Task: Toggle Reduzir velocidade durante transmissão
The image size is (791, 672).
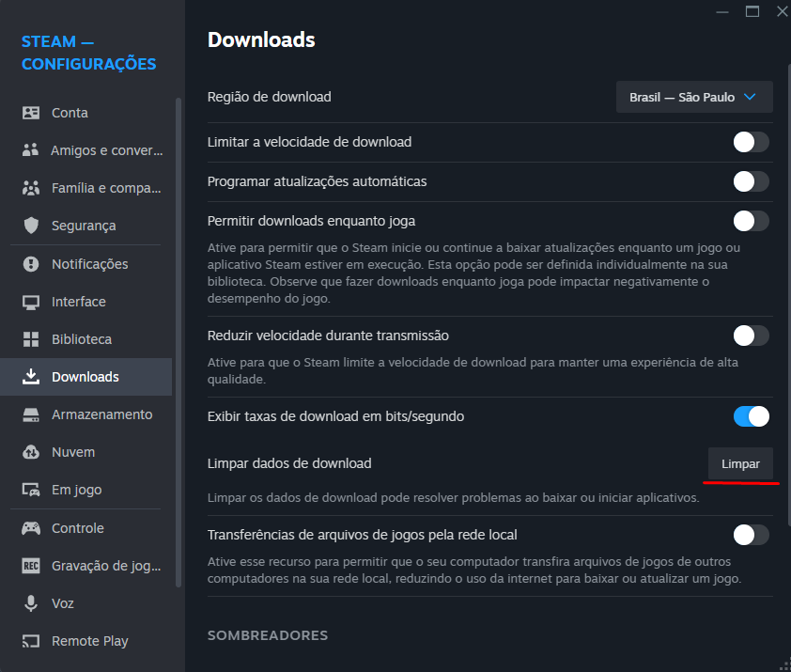Action: click(752, 336)
